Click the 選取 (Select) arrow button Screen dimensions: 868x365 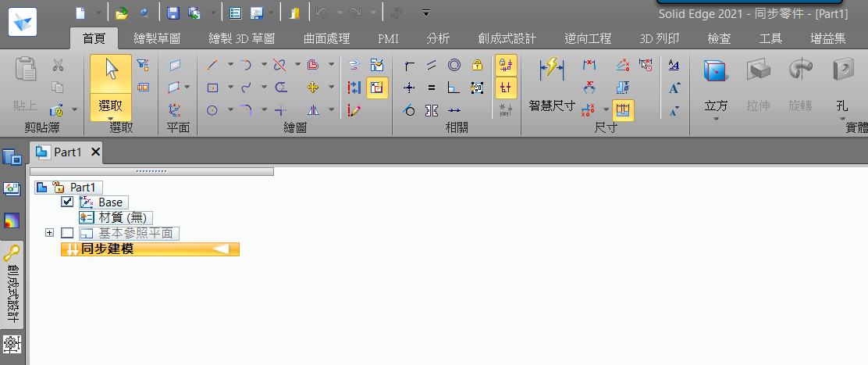click(x=111, y=73)
